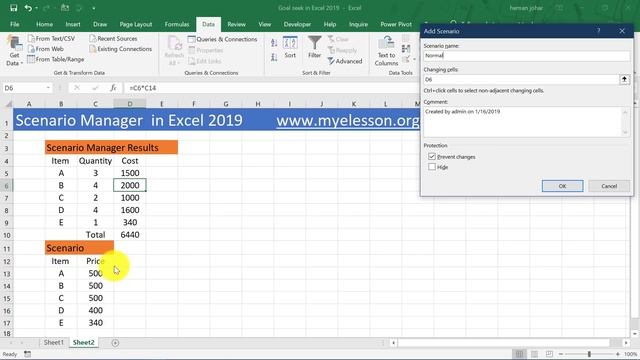Switch to Page Layout view in status bar
The width and height of the screenshot is (640, 360).
click(x=534, y=354)
